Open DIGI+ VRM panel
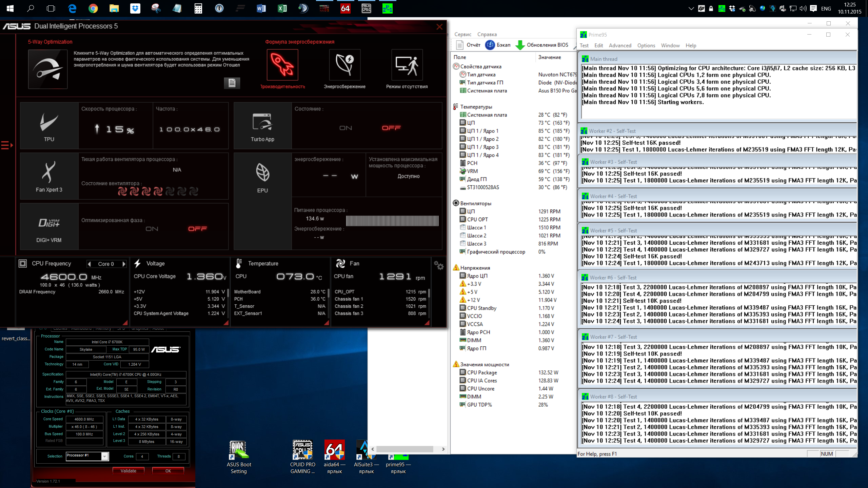The height and width of the screenshot is (488, 868). tap(49, 226)
